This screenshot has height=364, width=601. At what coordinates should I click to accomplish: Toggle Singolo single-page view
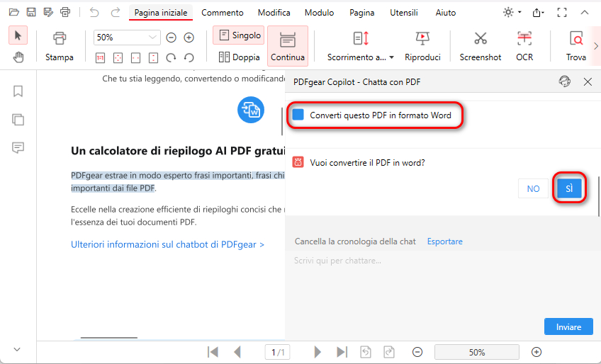pos(239,35)
